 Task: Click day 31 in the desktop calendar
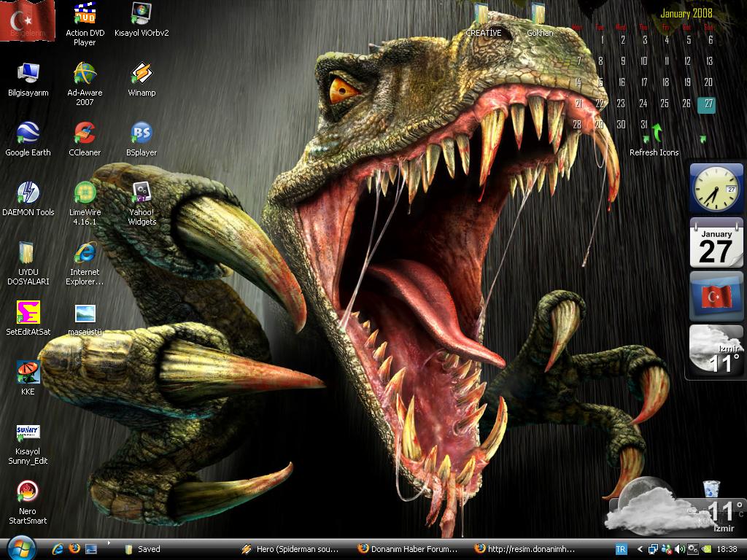point(643,125)
